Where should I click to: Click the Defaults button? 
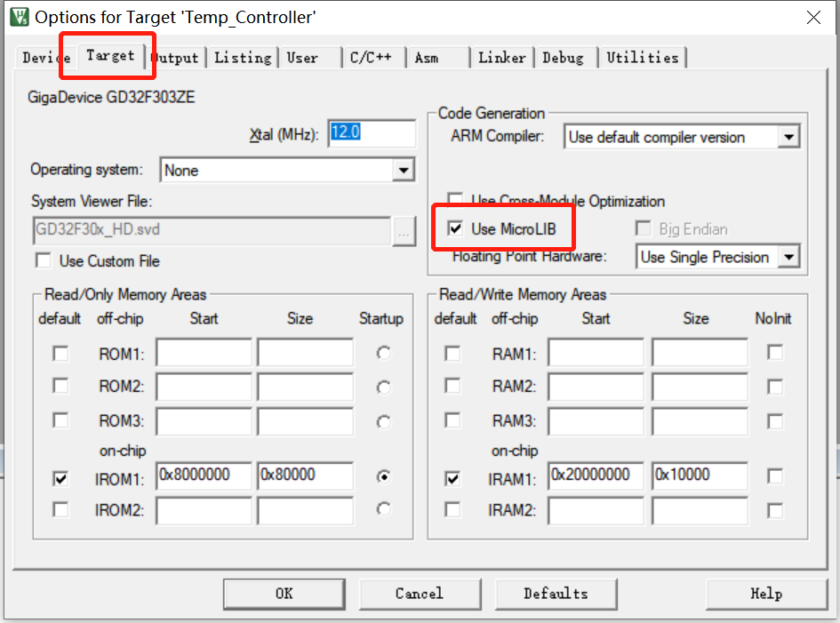(x=556, y=594)
